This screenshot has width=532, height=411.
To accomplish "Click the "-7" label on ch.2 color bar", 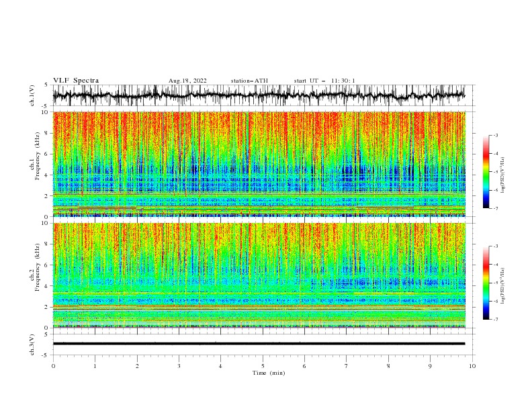I will [x=496, y=320].
